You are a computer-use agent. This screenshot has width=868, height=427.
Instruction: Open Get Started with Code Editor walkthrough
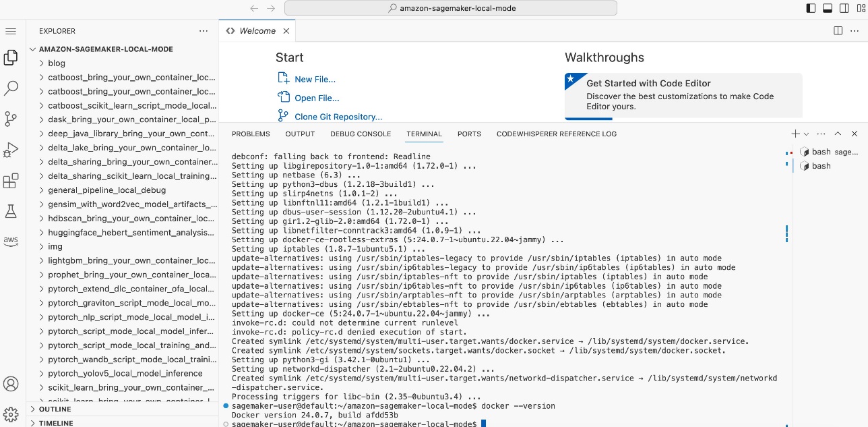(x=683, y=95)
